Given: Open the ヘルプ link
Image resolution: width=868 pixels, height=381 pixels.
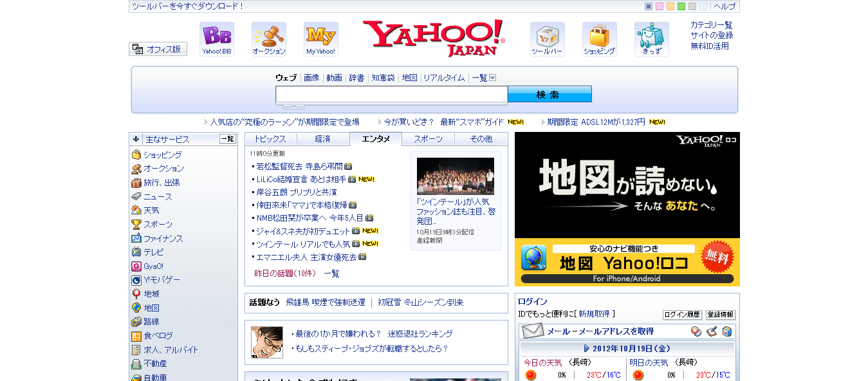Looking at the screenshot, I should coord(725,6).
